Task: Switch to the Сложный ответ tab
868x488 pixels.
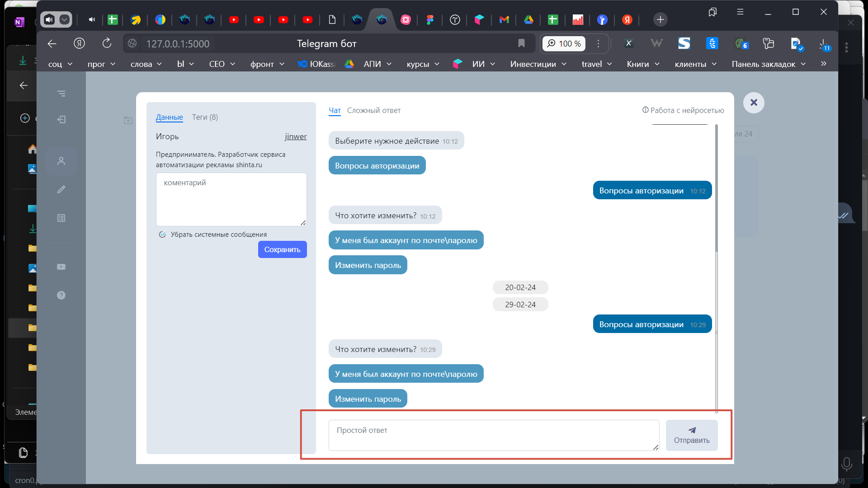Action: [x=373, y=110]
